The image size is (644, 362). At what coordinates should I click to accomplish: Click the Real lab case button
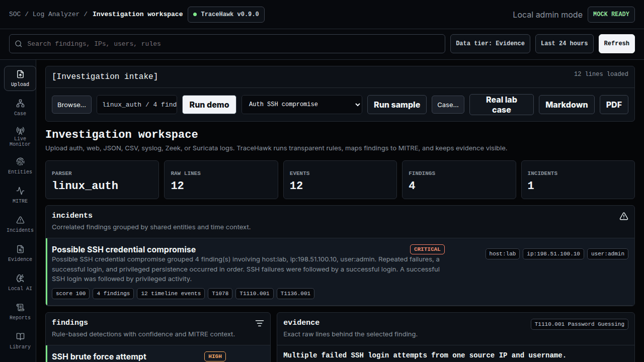point(502,105)
